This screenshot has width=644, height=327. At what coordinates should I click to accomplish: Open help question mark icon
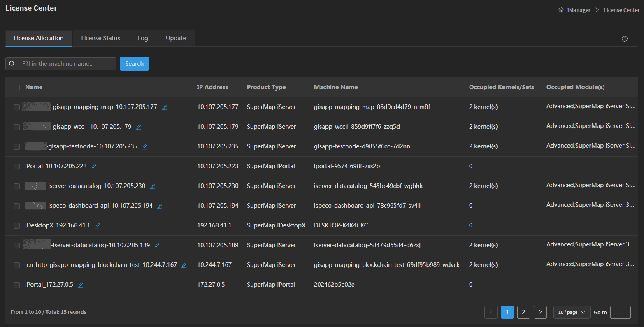tap(624, 39)
